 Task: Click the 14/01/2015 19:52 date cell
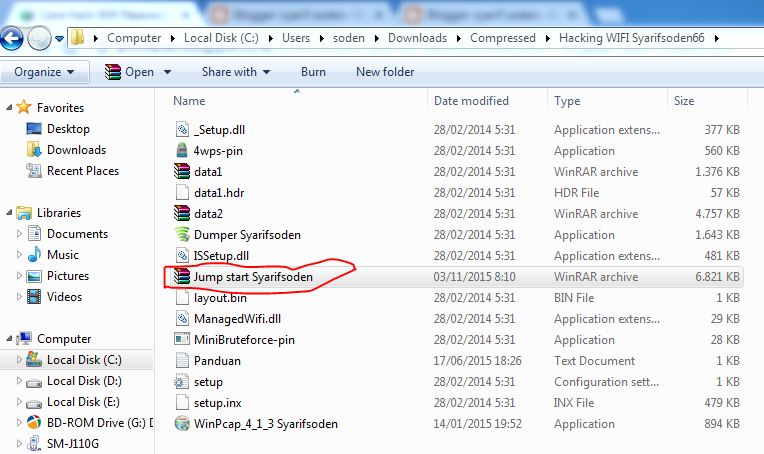pos(478,424)
